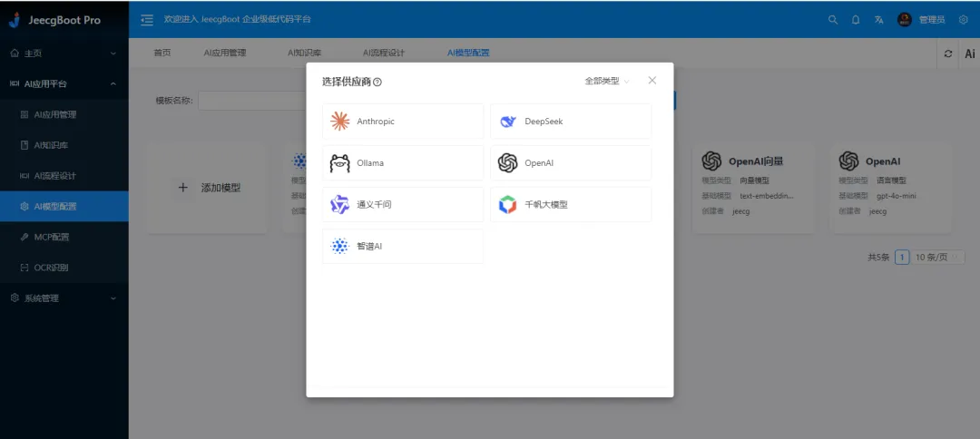
Task: Pick the 智谱AI provider
Action: click(x=403, y=246)
